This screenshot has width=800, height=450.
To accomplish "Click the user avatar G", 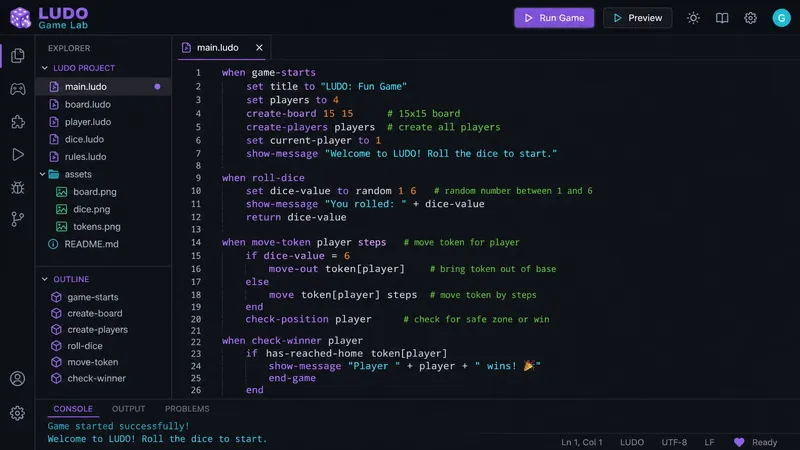I will [781, 18].
